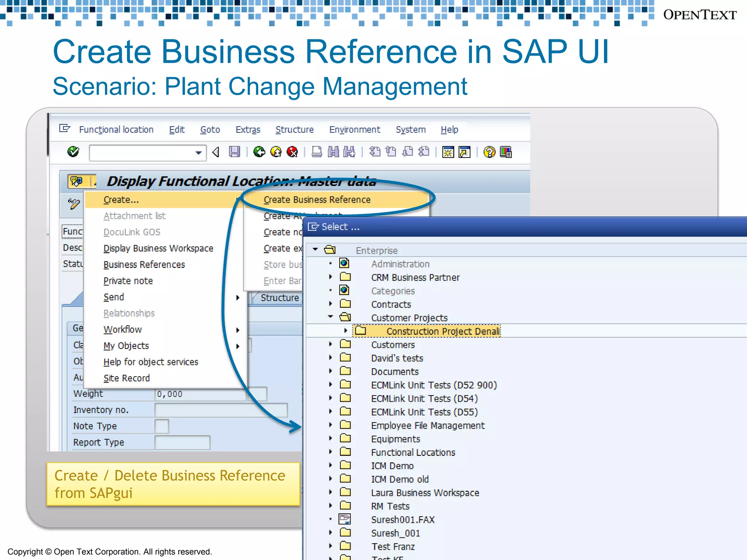The image size is (747, 560).
Task: Collapse the Enterprise root node
Action: coord(316,250)
